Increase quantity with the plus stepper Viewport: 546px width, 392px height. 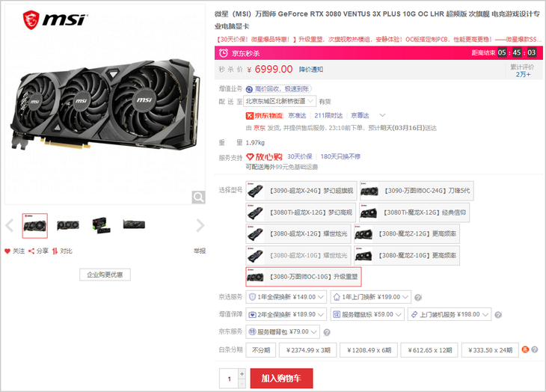242,373
